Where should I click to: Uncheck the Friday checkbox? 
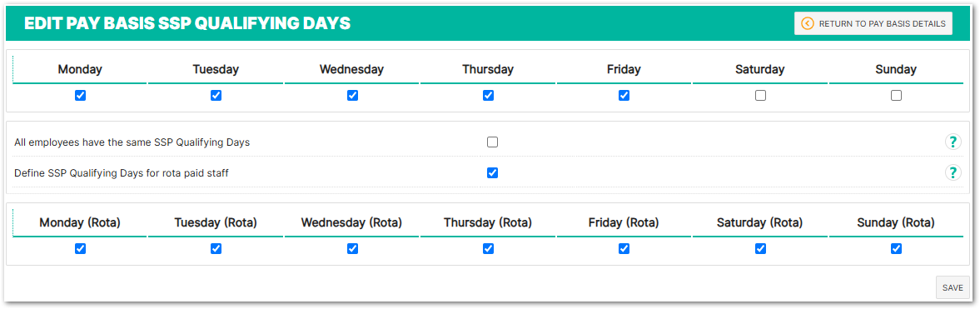[x=624, y=96]
